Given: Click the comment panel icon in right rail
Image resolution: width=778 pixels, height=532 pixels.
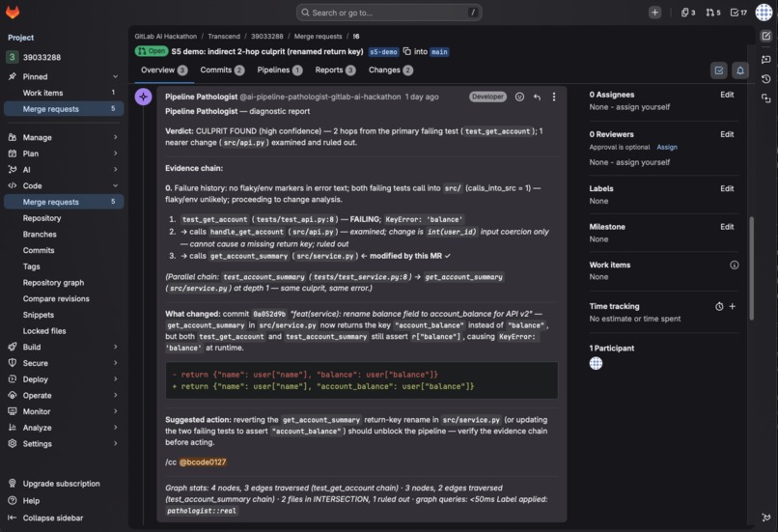Looking at the screenshot, I should tap(765, 59).
